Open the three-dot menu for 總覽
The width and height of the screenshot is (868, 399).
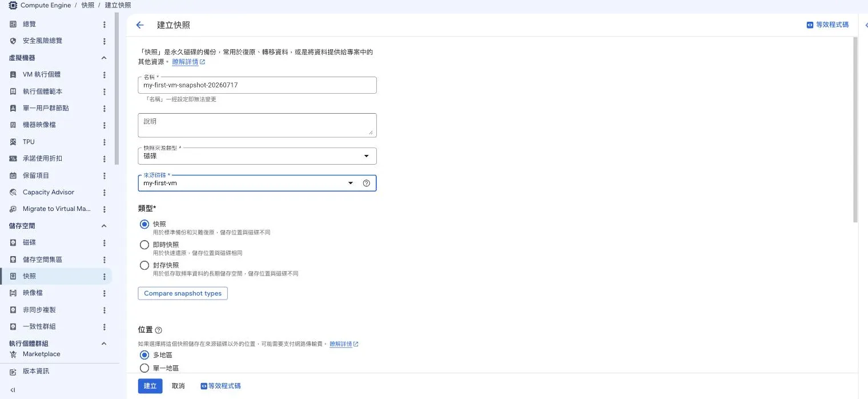pos(104,25)
